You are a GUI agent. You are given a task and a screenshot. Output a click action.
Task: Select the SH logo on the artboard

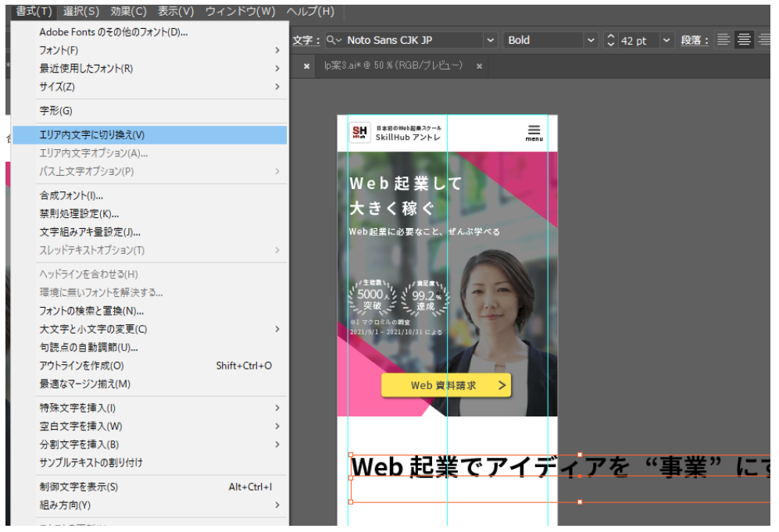click(359, 133)
